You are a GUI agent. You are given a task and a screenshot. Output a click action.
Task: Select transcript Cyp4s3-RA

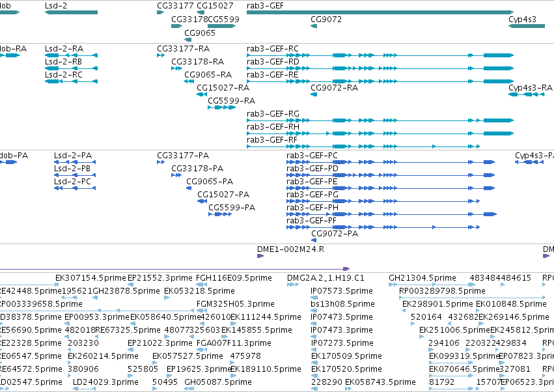[531, 88]
